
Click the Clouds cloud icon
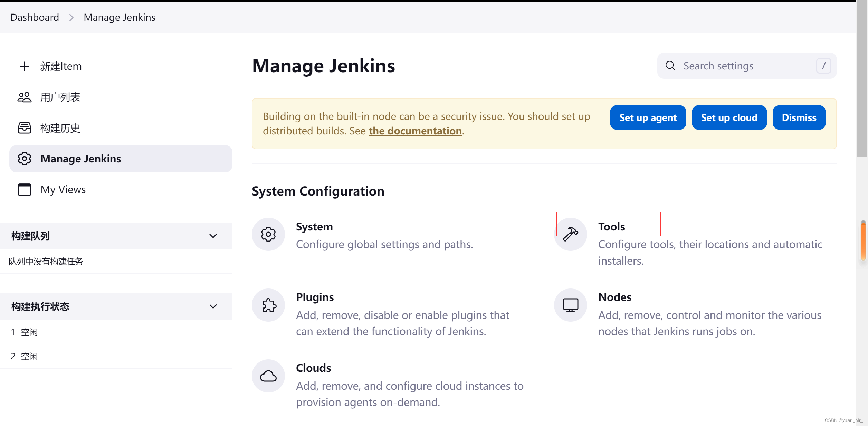[268, 376]
